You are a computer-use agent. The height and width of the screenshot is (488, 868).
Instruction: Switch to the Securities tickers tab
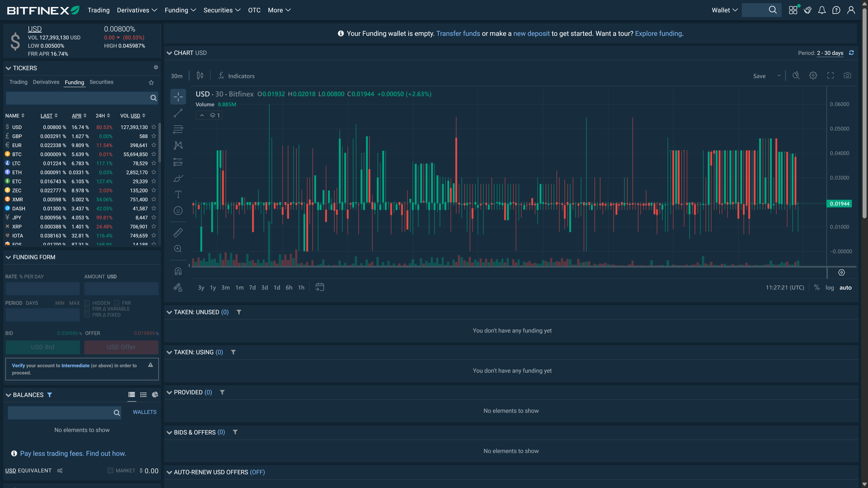(x=101, y=82)
